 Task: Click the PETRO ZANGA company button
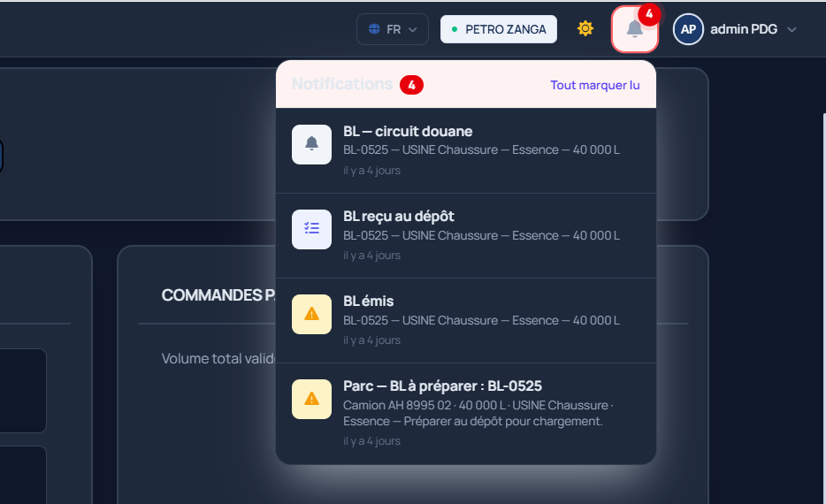pos(498,29)
